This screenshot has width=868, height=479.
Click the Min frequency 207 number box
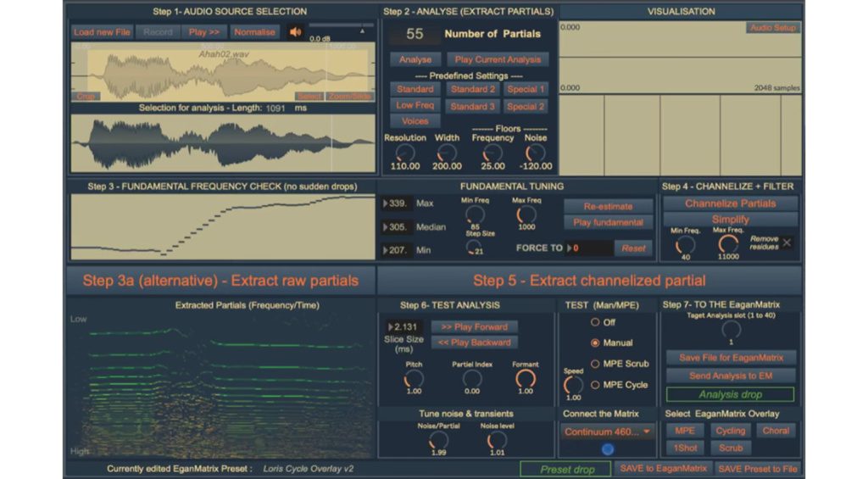pos(397,250)
